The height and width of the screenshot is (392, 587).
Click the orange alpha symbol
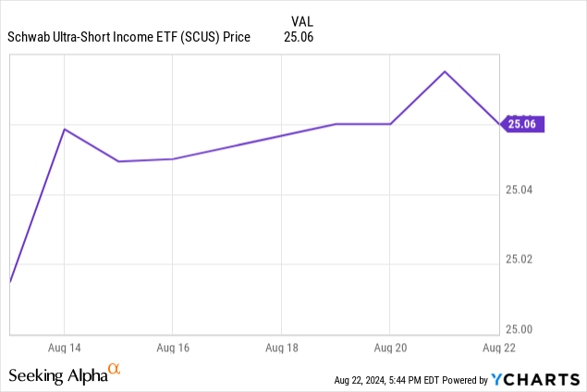115,370
